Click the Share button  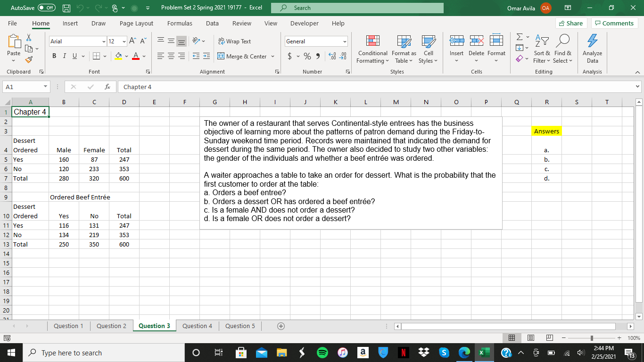point(570,23)
